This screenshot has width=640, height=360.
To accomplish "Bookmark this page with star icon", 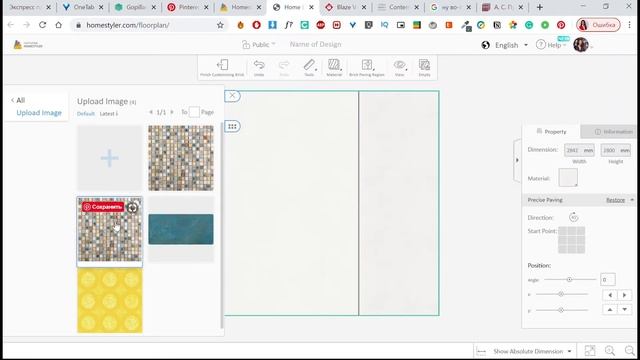I will click(220, 25).
